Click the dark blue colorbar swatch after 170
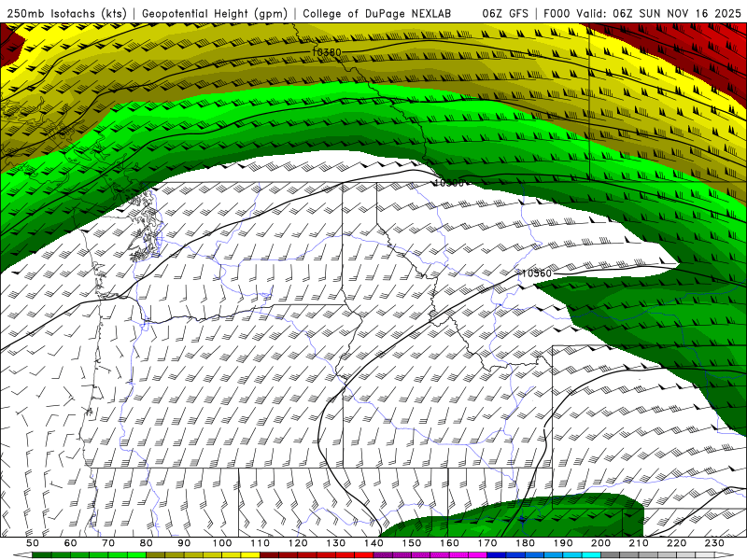Screen dimensions: 747x560 click(x=497, y=555)
